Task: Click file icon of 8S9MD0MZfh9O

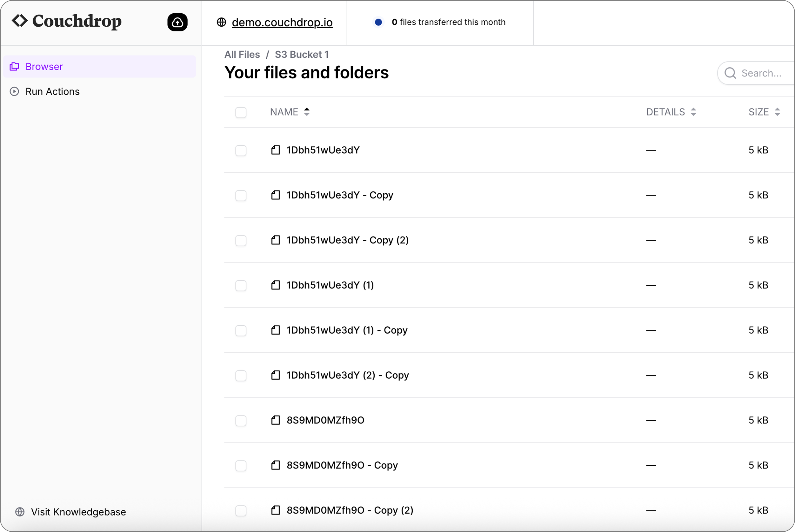Action: coord(276,420)
